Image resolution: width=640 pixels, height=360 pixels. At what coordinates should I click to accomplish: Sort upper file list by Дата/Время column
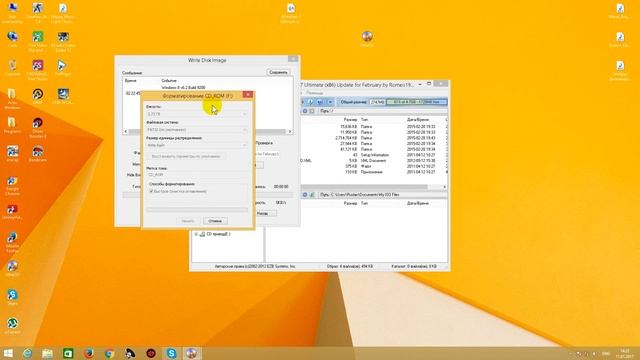[x=418, y=120]
